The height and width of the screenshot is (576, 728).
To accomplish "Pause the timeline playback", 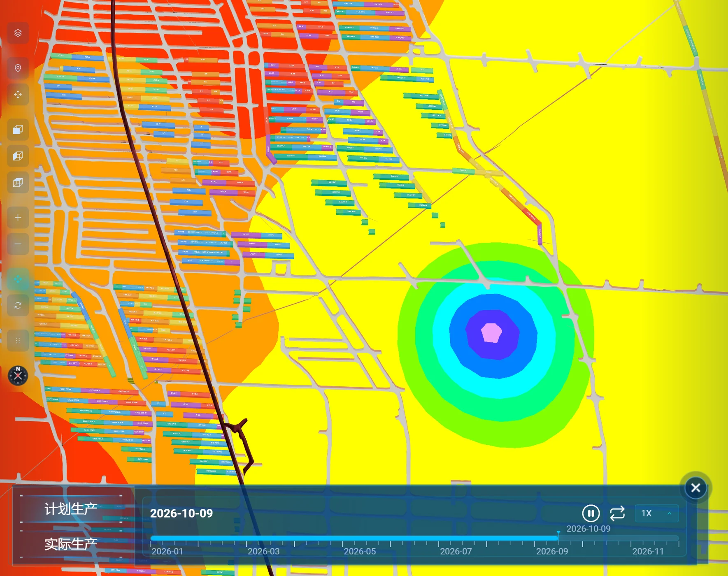I will (x=591, y=513).
